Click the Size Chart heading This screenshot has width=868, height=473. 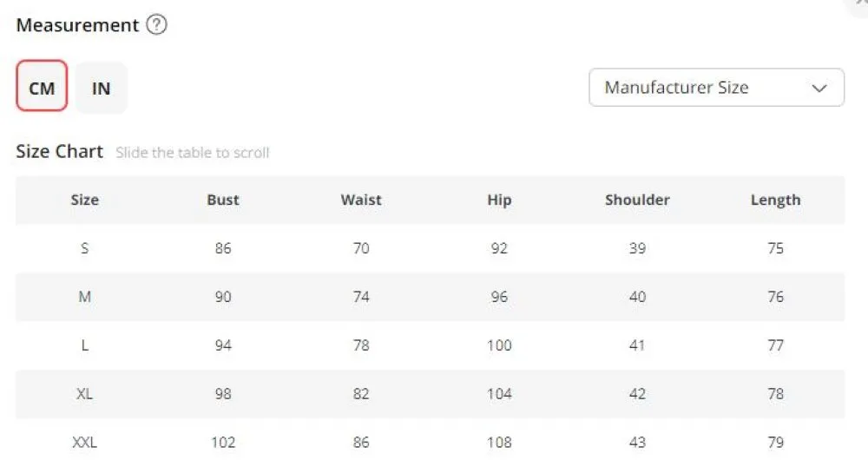[x=60, y=151]
